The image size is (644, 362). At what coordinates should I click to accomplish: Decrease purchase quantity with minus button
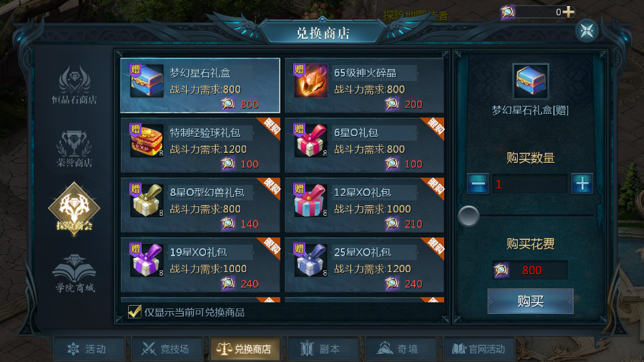pyautogui.click(x=478, y=184)
